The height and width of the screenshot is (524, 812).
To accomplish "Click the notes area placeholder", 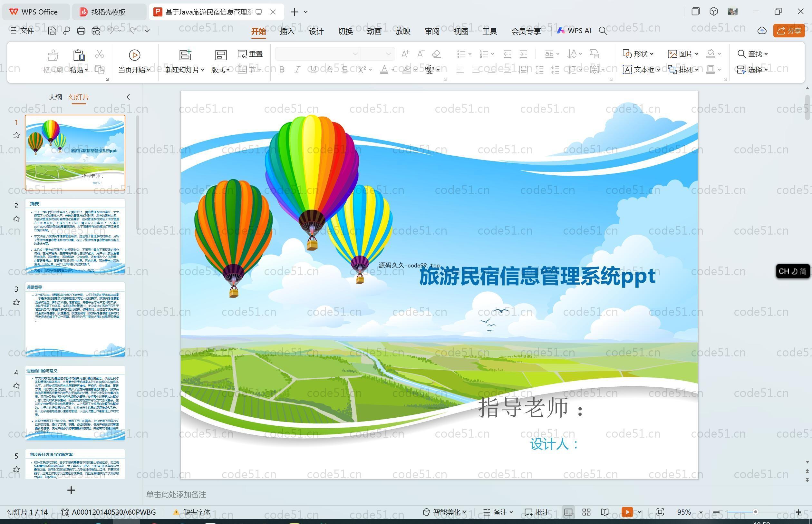I will (176, 494).
